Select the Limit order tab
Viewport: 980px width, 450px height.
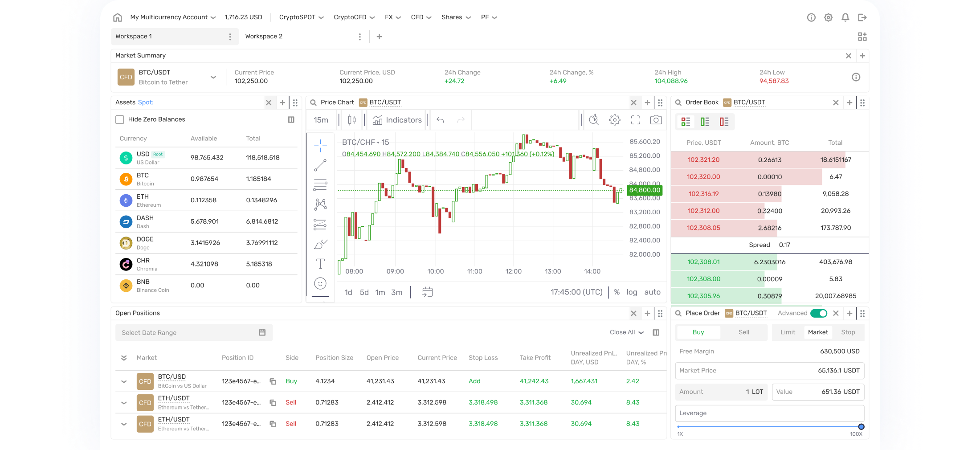click(788, 332)
